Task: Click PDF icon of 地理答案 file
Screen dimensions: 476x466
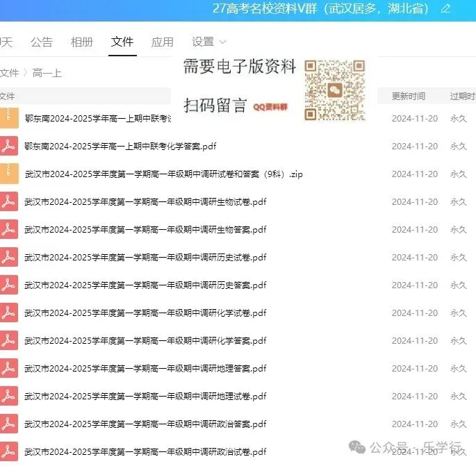Action: [9, 368]
